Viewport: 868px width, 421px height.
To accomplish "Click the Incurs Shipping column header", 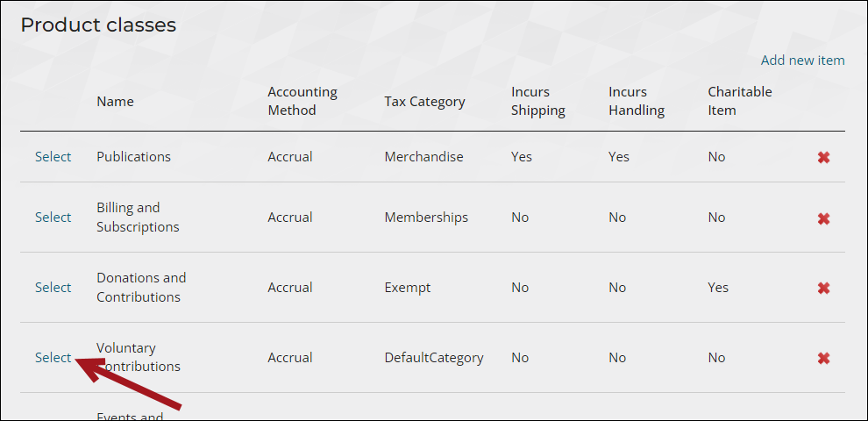I will point(538,101).
